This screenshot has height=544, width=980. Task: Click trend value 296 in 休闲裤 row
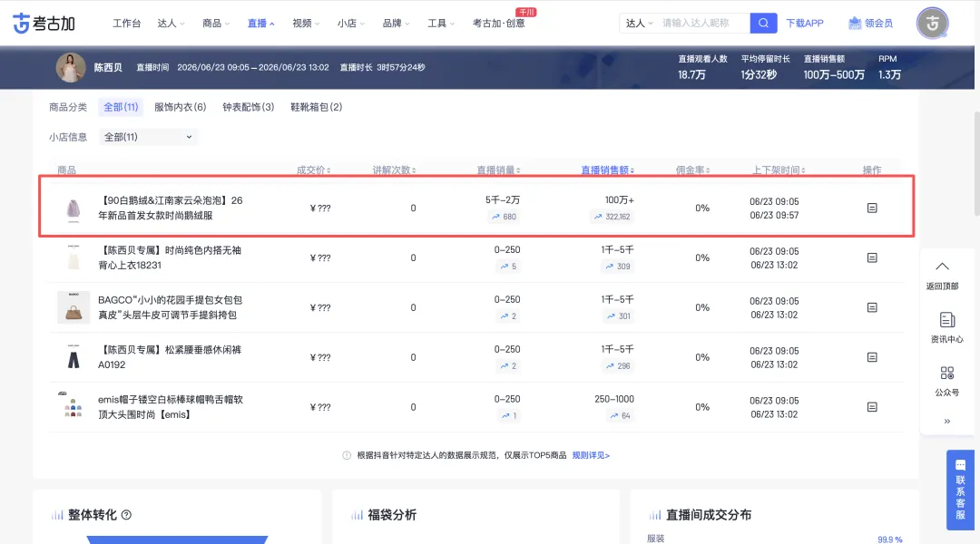(623, 366)
